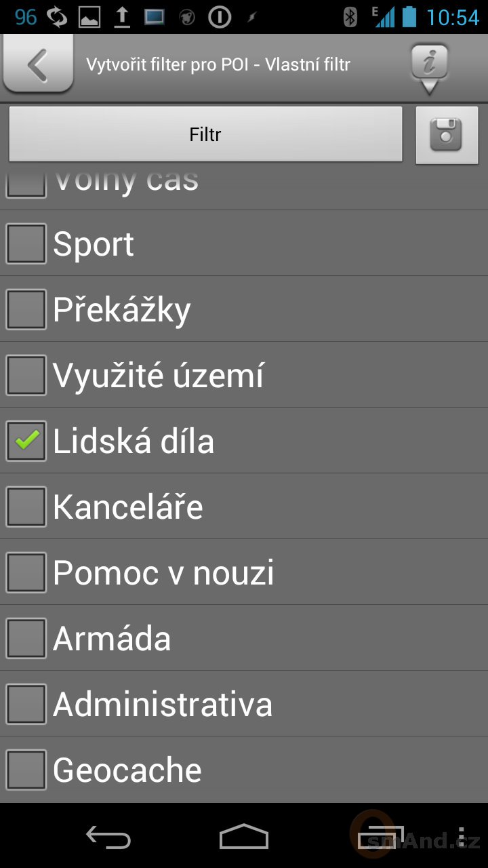Tap the clock showing 10:54
Screen dimensions: 488x868
point(452,17)
